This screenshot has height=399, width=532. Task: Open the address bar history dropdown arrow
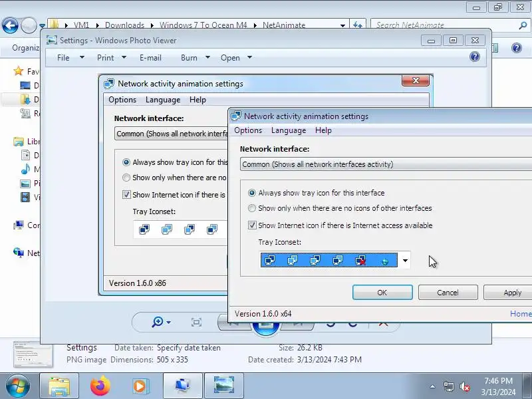[342, 25]
